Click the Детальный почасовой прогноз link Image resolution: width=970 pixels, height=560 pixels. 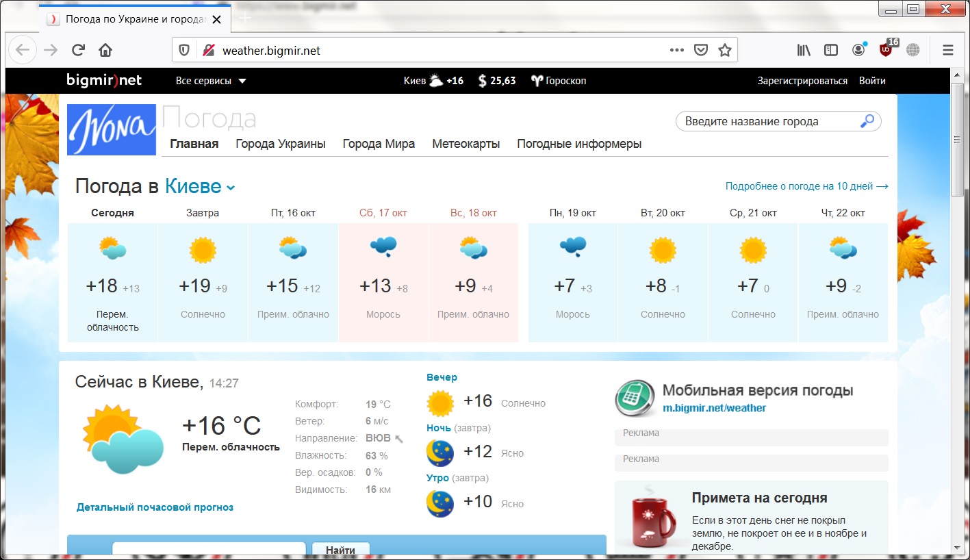point(155,507)
